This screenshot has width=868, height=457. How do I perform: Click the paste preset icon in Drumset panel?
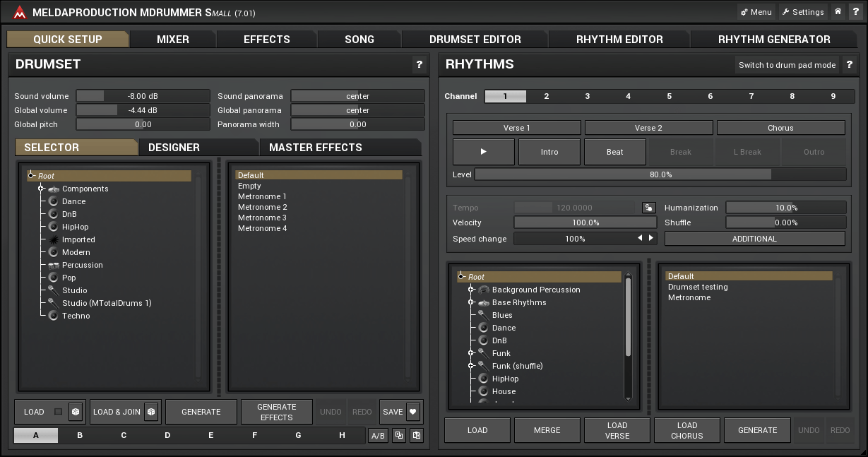(417, 436)
